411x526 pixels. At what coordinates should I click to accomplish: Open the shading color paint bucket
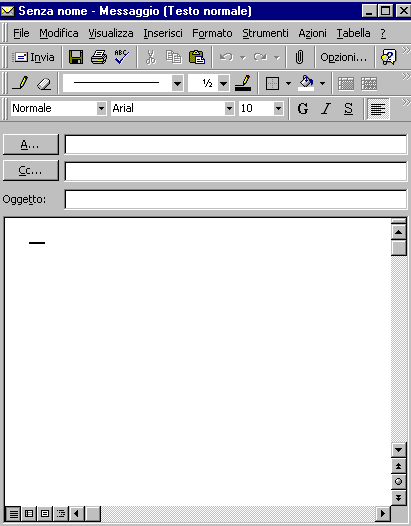(306, 83)
